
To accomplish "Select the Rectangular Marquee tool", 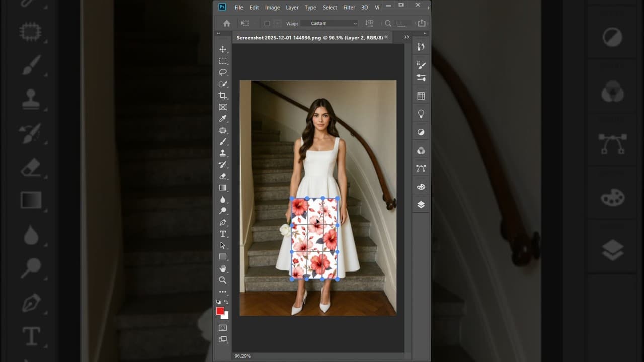I will pyautogui.click(x=223, y=61).
